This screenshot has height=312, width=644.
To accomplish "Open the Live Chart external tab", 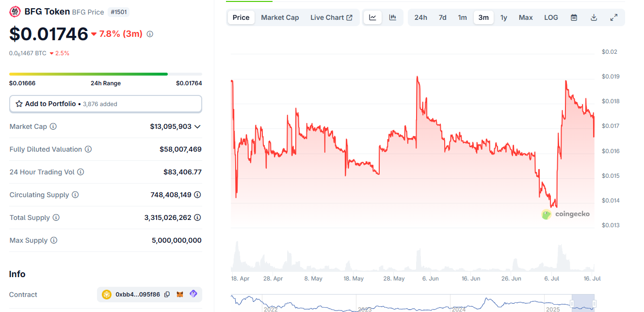I will tap(331, 17).
